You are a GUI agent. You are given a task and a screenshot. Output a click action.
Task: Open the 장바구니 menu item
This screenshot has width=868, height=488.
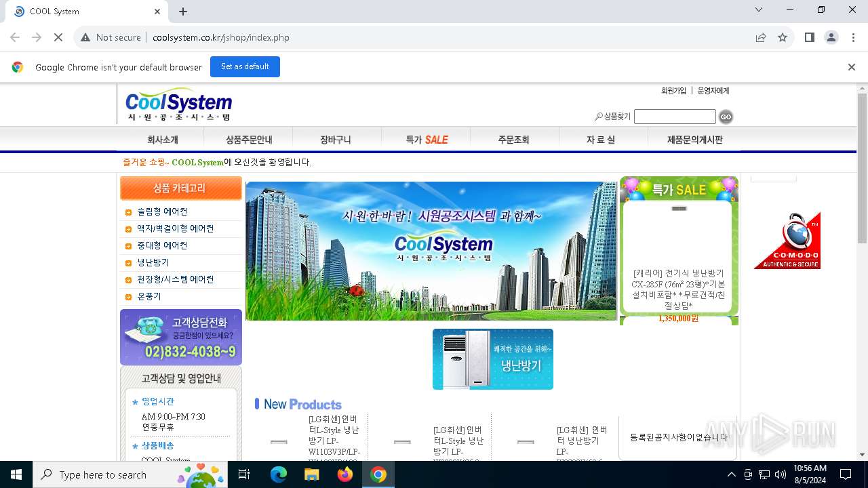tap(336, 140)
